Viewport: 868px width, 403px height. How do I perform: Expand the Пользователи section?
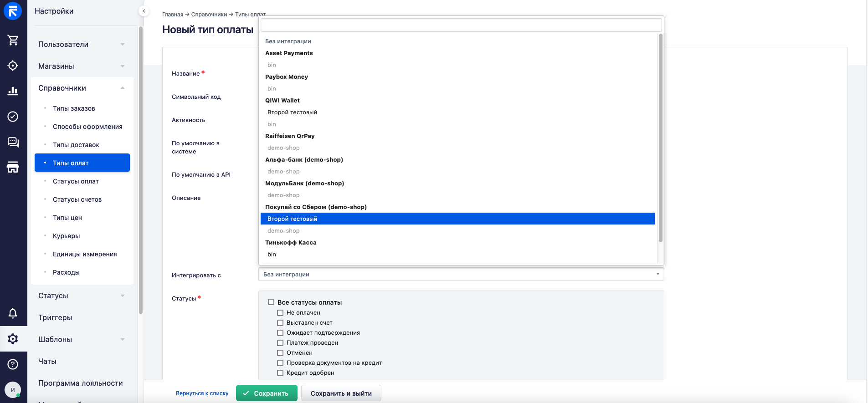point(82,44)
